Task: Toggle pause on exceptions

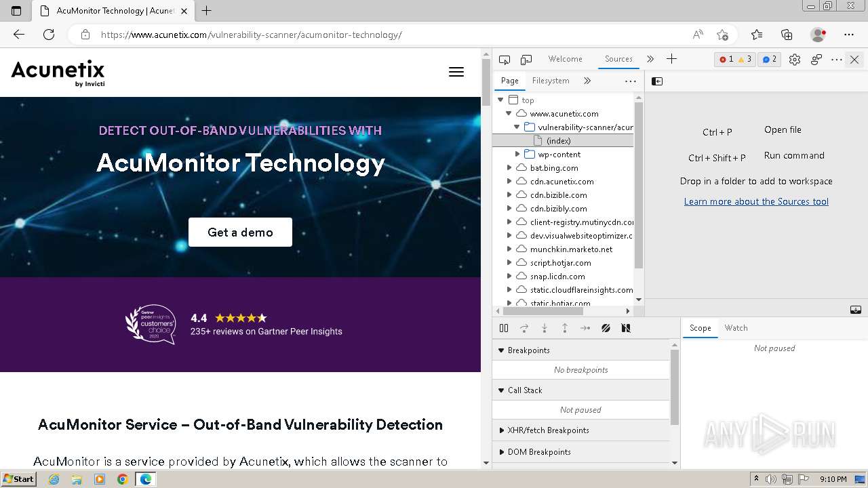Action: coord(626,328)
